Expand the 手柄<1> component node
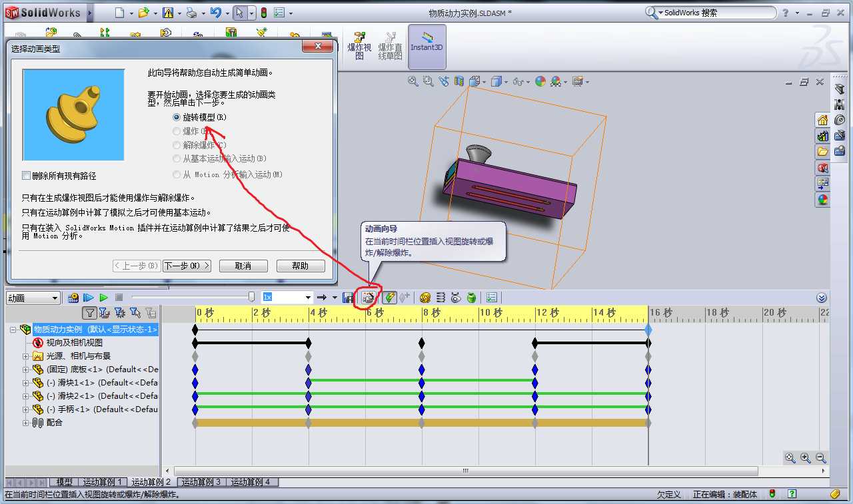Image resolution: width=853 pixels, height=504 pixels. [x=27, y=409]
